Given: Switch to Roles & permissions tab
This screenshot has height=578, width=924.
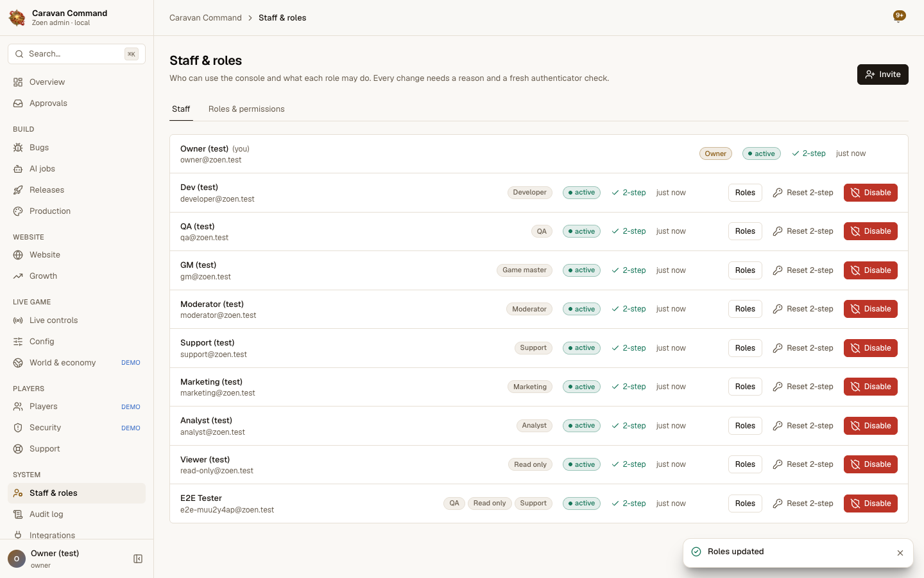Looking at the screenshot, I should [246, 109].
